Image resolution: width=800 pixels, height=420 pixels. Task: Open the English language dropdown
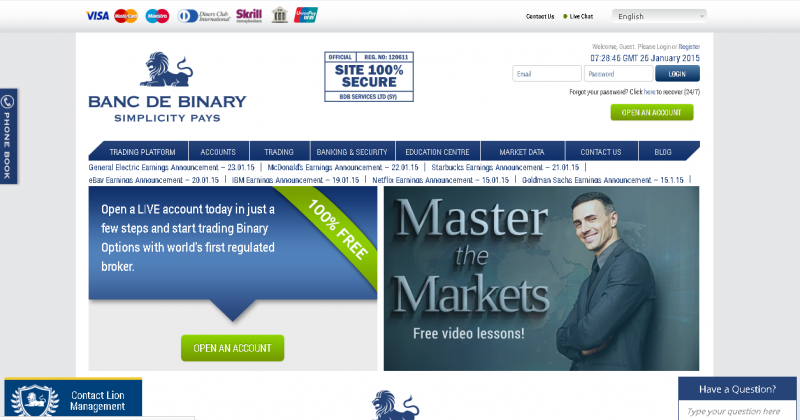click(659, 16)
